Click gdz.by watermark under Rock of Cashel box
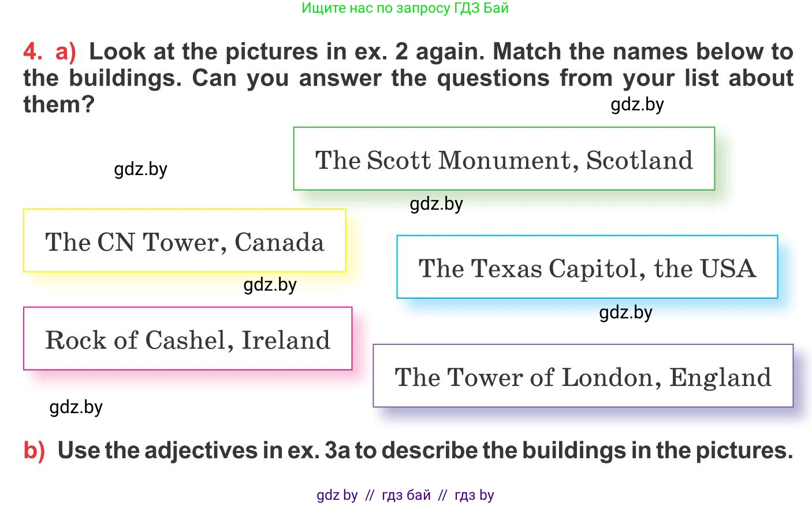The height and width of the screenshot is (505, 812). point(76,407)
